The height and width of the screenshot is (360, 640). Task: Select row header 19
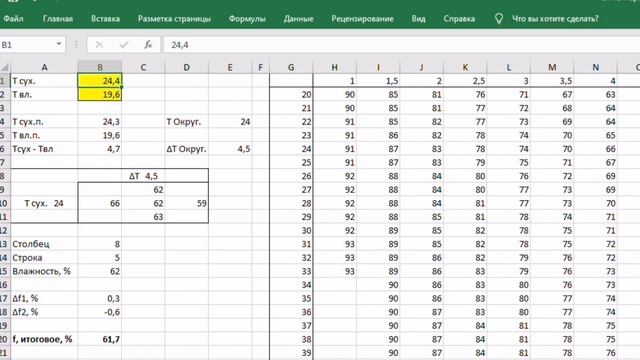coord(4,326)
